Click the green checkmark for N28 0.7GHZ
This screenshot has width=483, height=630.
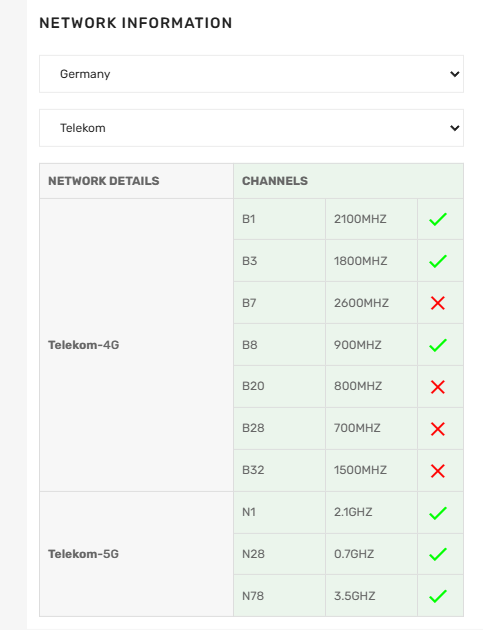[438, 554]
